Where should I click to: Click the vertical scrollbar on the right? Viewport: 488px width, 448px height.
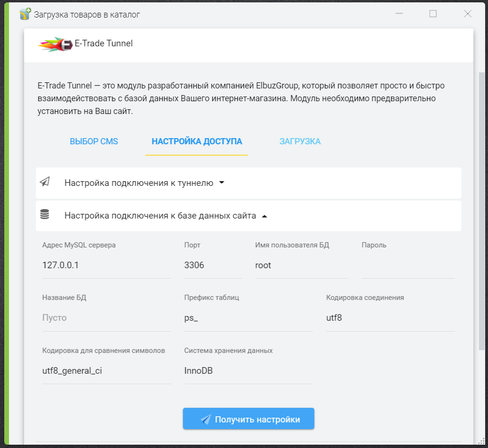pos(481,208)
